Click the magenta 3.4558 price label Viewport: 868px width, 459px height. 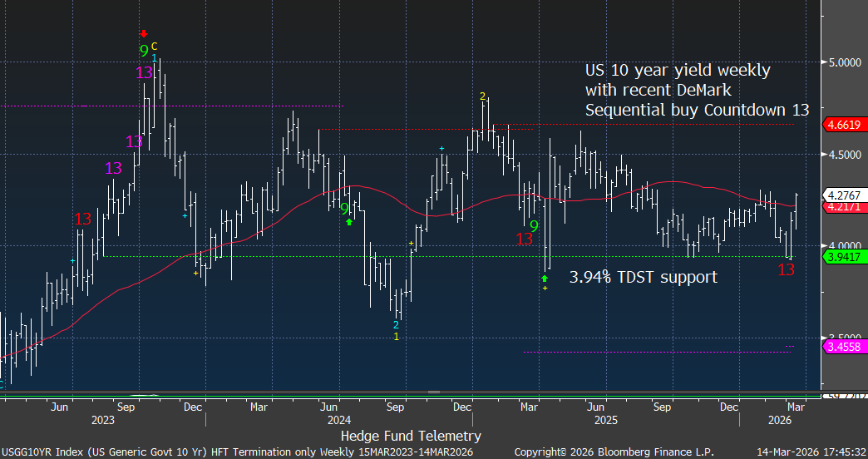(844, 346)
